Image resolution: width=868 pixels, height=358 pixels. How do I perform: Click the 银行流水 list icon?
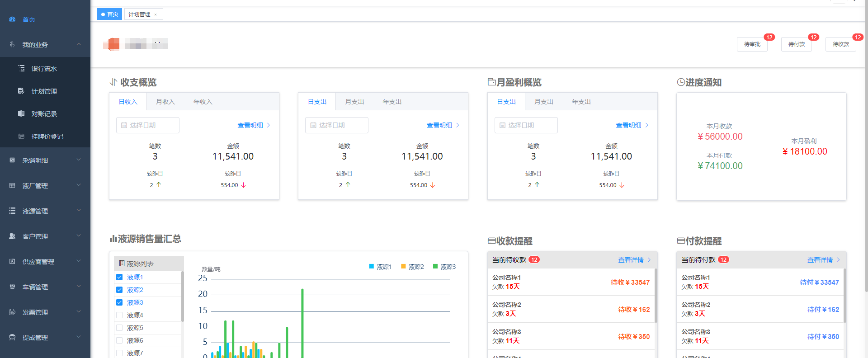coord(21,68)
